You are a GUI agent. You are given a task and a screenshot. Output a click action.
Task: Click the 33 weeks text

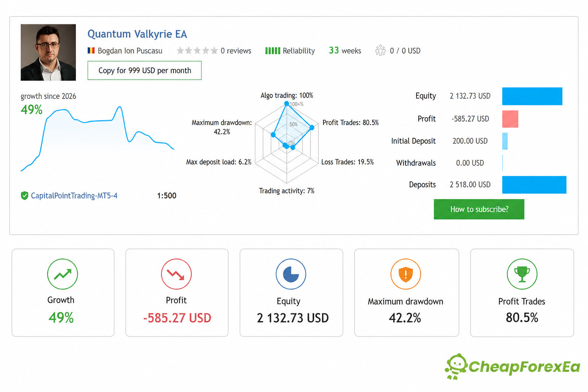click(345, 51)
